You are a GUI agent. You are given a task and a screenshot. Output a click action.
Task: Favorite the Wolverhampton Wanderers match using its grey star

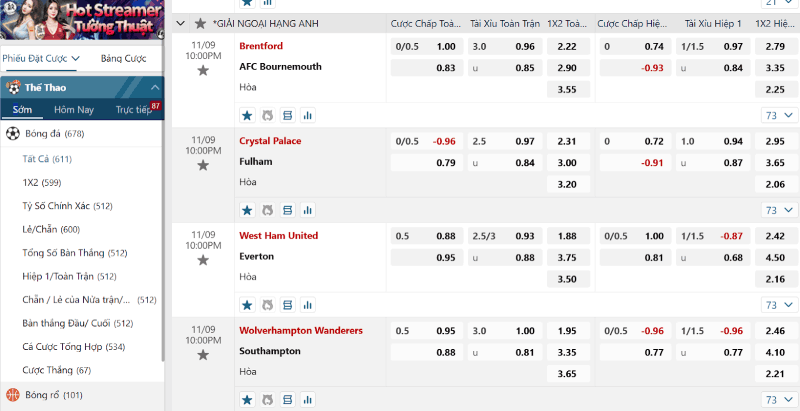(x=203, y=355)
